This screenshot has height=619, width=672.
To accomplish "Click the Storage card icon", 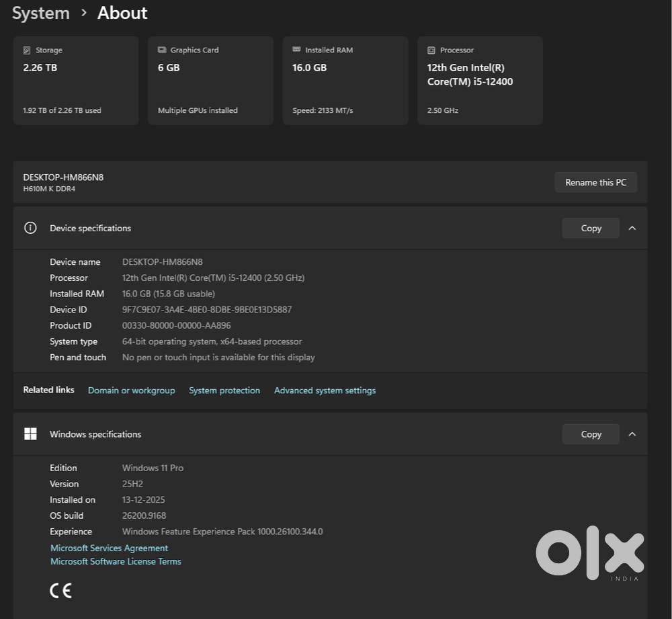I will (x=27, y=50).
